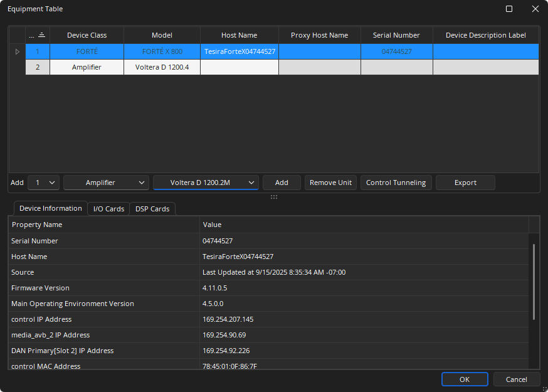Select row 2 Amplifier in the table
548x392 pixels.
pyautogui.click(x=87, y=67)
